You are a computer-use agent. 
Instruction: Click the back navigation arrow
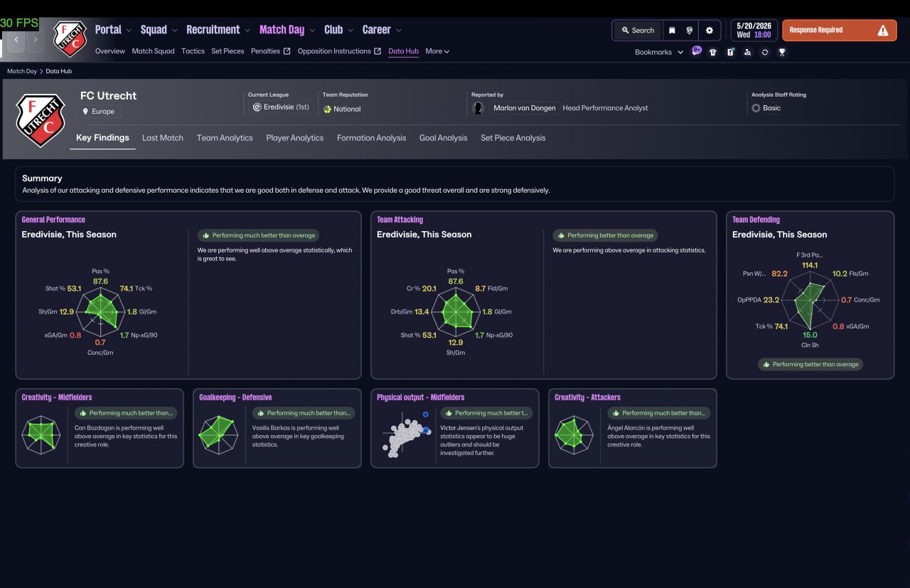click(x=16, y=40)
